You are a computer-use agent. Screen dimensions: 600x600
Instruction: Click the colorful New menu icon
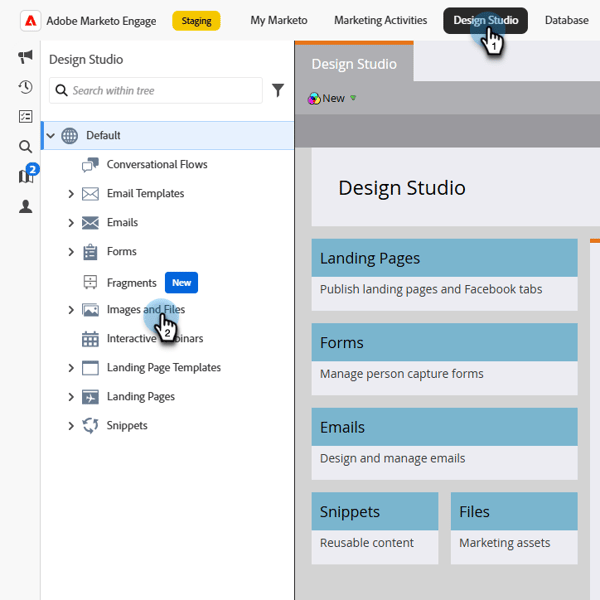click(314, 99)
